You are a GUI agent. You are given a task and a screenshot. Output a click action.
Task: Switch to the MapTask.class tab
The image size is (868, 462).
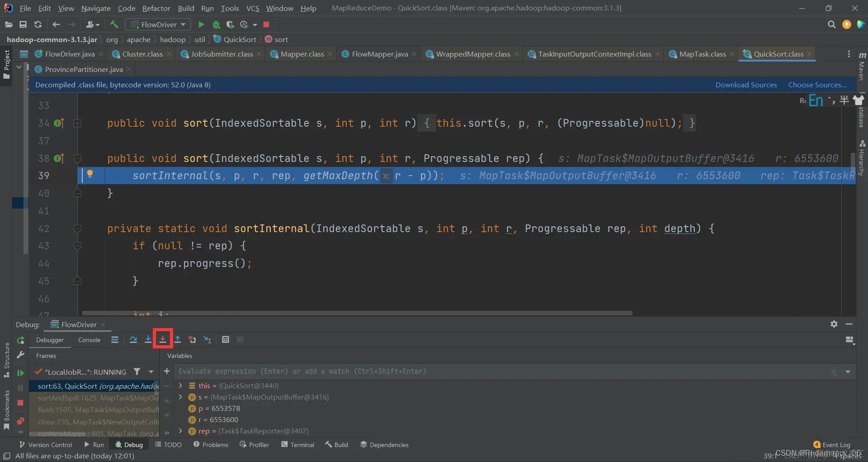pos(702,54)
